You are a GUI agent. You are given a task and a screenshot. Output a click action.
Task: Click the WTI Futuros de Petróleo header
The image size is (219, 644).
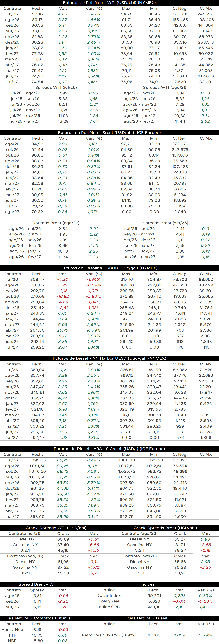point(109,3)
